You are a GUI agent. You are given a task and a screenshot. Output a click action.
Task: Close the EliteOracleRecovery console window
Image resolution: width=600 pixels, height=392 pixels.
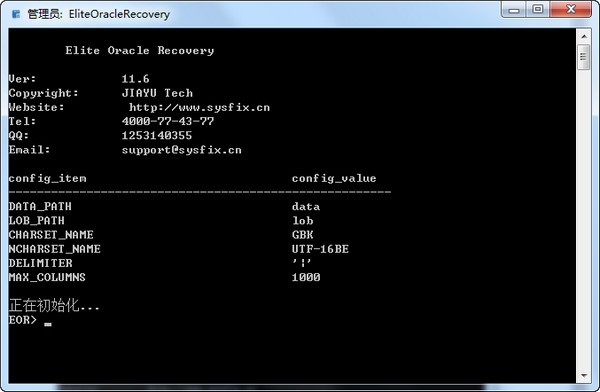click(571, 10)
